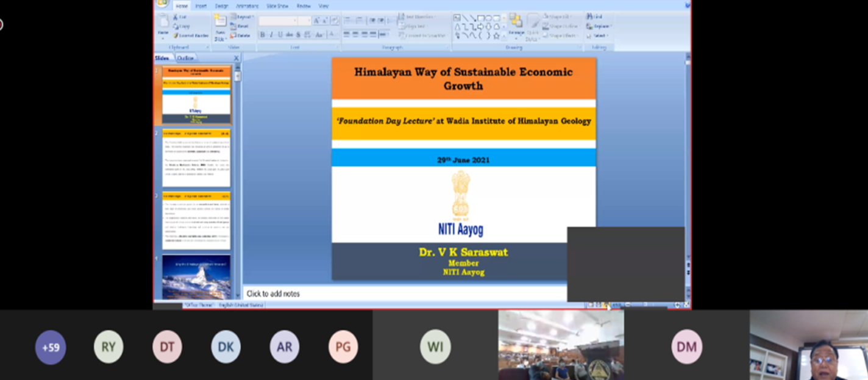Open the font size combo box
Image resolution: width=868 pixels, height=380 pixels.
tap(305, 21)
